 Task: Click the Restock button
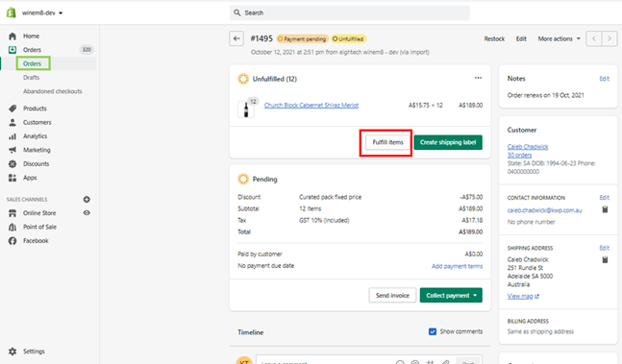click(494, 38)
